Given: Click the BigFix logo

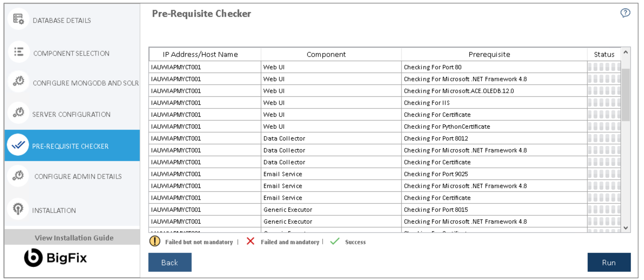Looking at the screenshot, I should tap(55, 258).
